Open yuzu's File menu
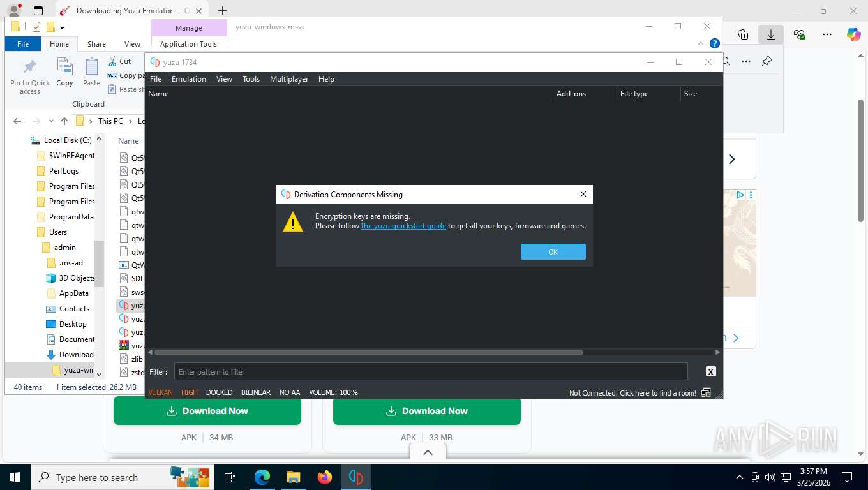Viewport: 868px width, 490px height. pos(156,79)
